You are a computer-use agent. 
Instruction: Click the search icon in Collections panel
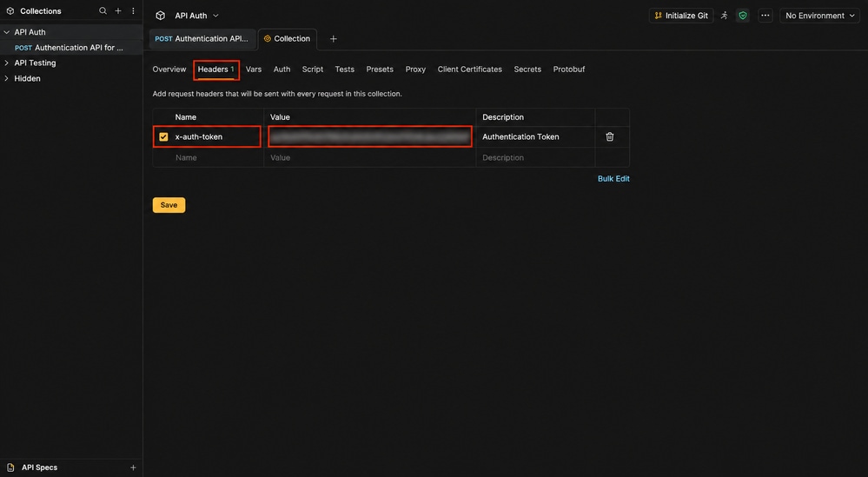tap(103, 10)
